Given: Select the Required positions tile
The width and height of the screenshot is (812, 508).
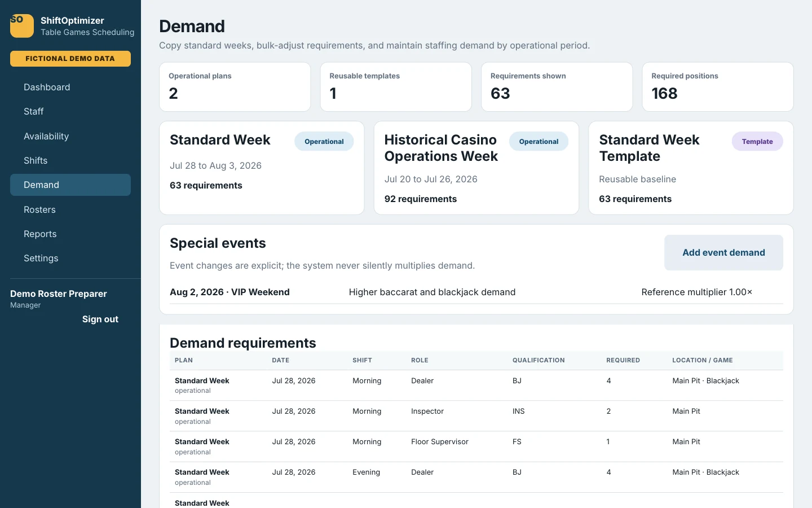Looking at the screenshot, I should click(x=718, y=87).
